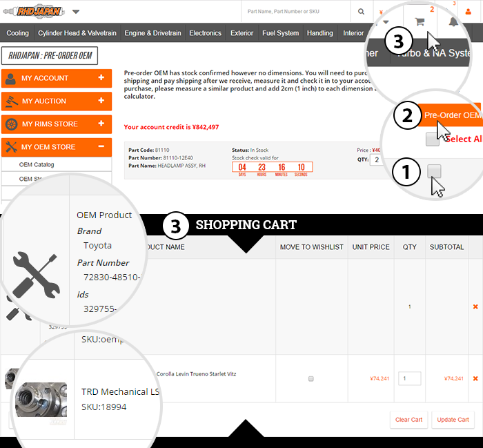Click the Status: In Stock text

pos(250,150)
